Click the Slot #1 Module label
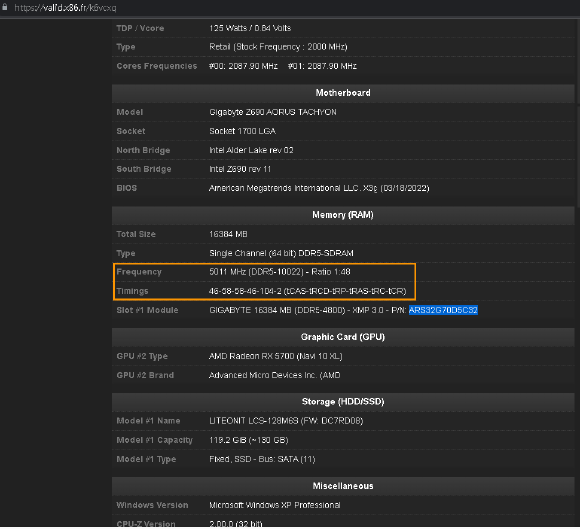580x529 pixels. 147,310
